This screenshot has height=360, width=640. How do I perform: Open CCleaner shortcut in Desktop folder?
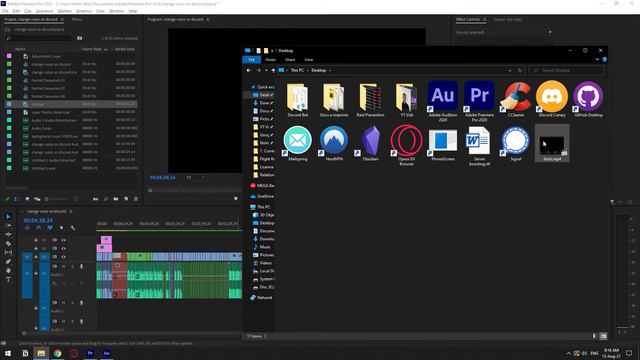coord(516,99)
